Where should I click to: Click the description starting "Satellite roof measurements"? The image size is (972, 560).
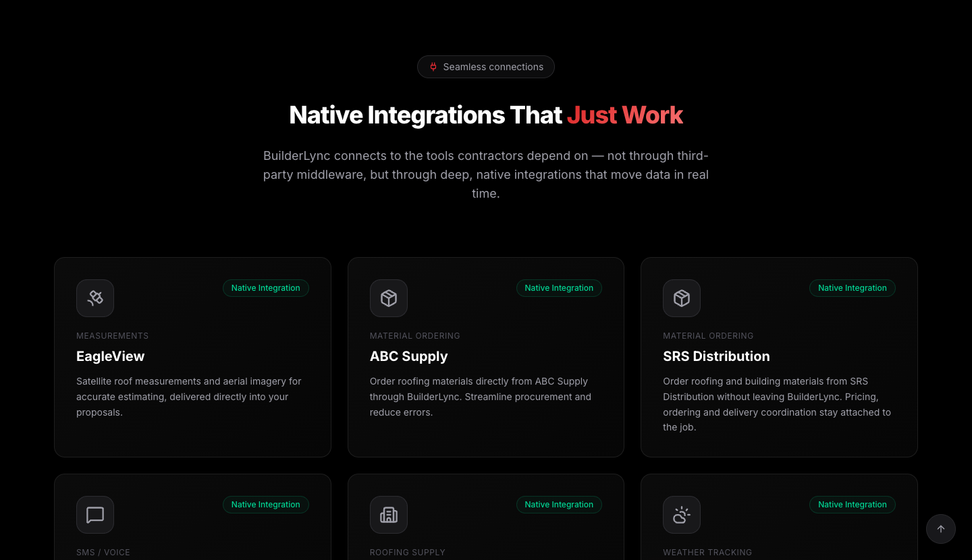click(189, 397)
